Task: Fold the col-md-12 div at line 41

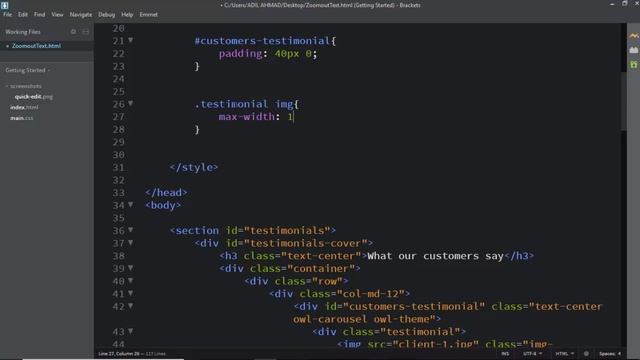Action: 131,293
